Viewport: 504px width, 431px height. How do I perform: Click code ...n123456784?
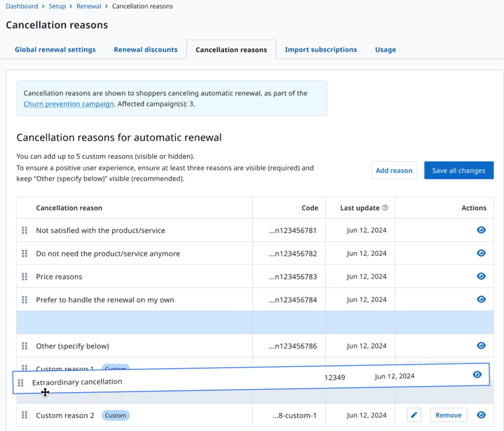point(293,299)
